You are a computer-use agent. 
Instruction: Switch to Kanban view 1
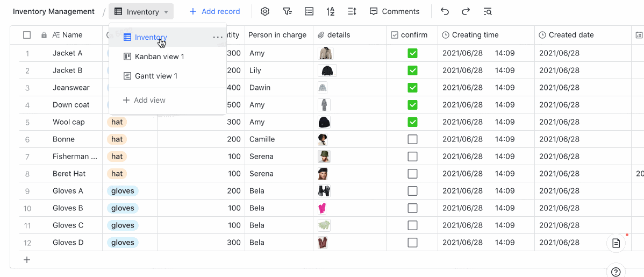[x=159, y=56]
